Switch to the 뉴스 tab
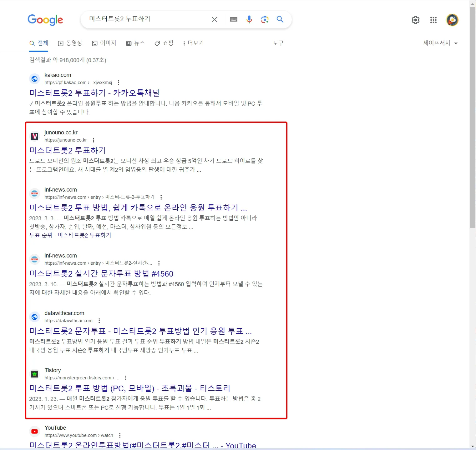This screenshot has height=450, width=476. click(x=135, y=43)
